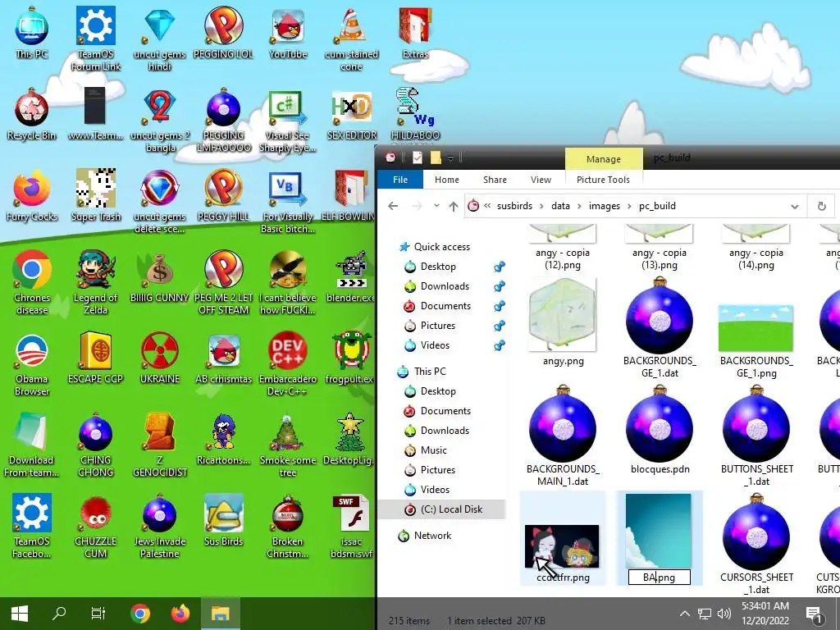Select the Legend of Zelda desktop icon
840x630 pixels.
coord(96,283)
